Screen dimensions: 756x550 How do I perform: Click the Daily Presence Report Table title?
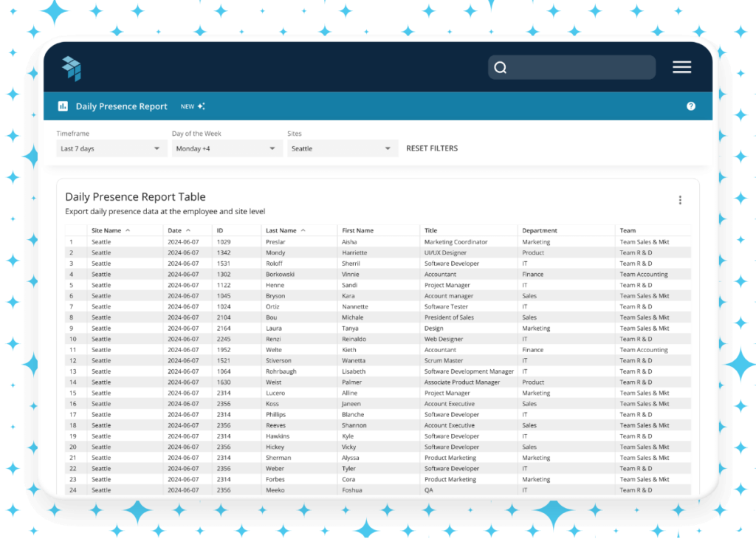click(x=135, y=196)
